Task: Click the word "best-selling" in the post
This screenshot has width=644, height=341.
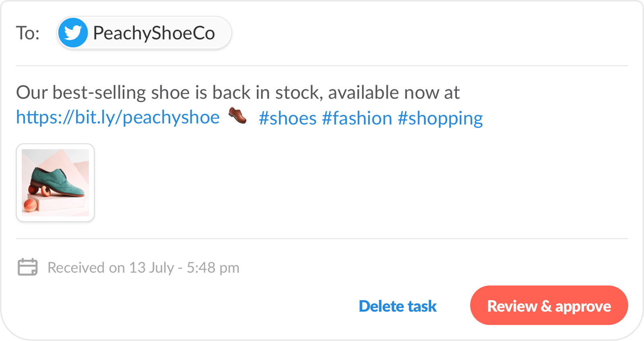Action: coord(99,93)
